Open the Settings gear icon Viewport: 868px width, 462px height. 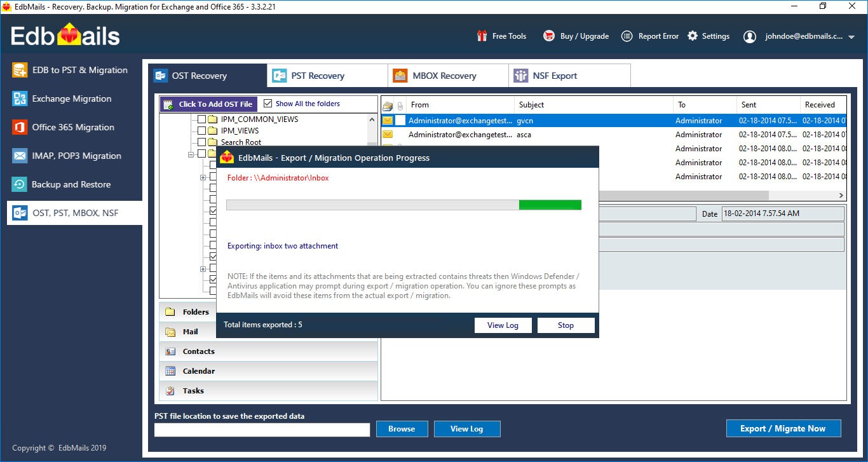[x=692, y=36]
